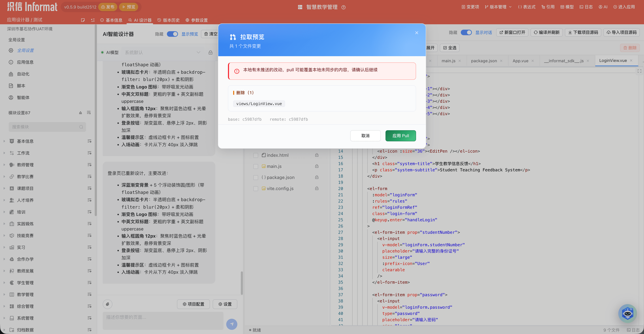This screenshot has width=644, height=334.
Task: Click sort icon next to 模块设置87
Action: (x=80, y=113)
